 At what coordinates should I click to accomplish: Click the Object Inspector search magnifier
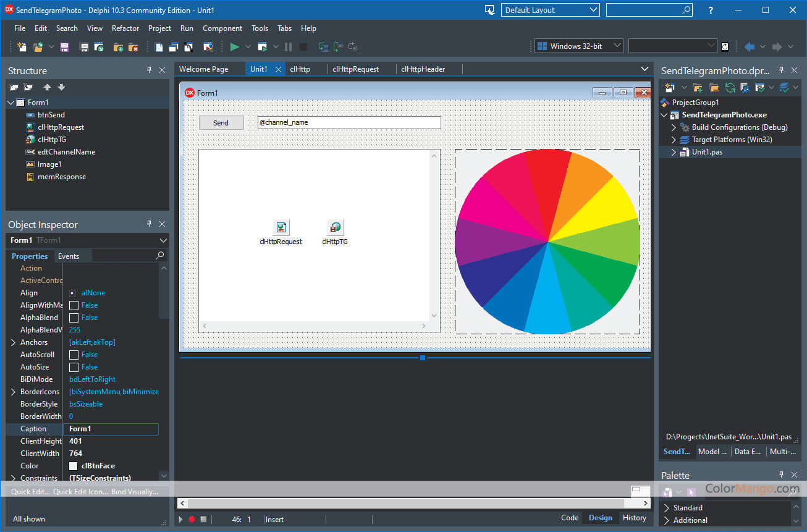(x=160, y=256)
